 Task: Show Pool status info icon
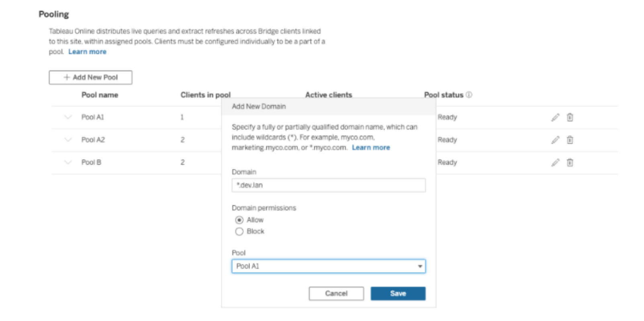(x=469, y=95)
